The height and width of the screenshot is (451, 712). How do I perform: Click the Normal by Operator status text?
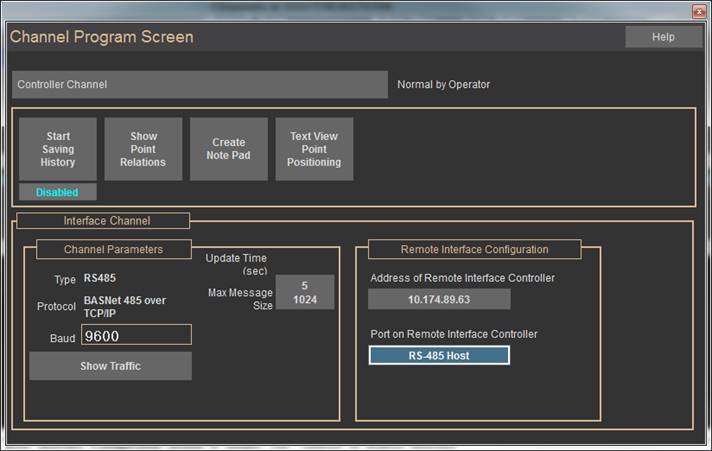click(x=444, y=85)
